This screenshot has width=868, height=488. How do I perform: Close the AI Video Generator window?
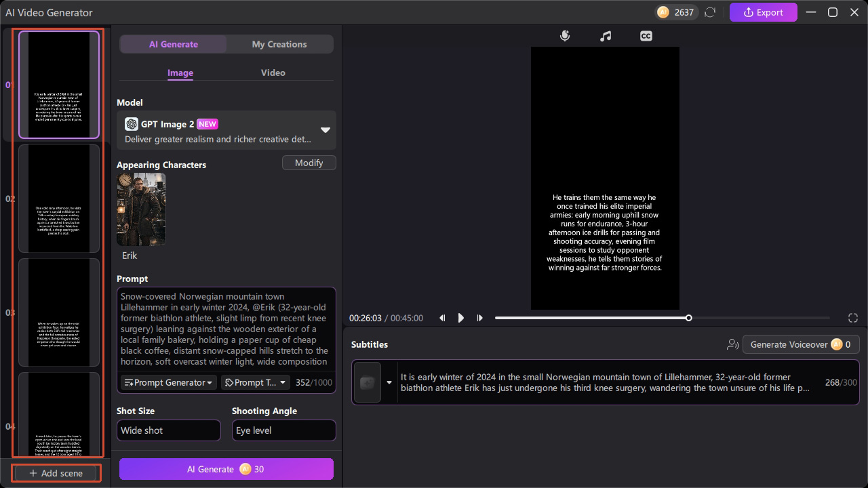point(854,12)
